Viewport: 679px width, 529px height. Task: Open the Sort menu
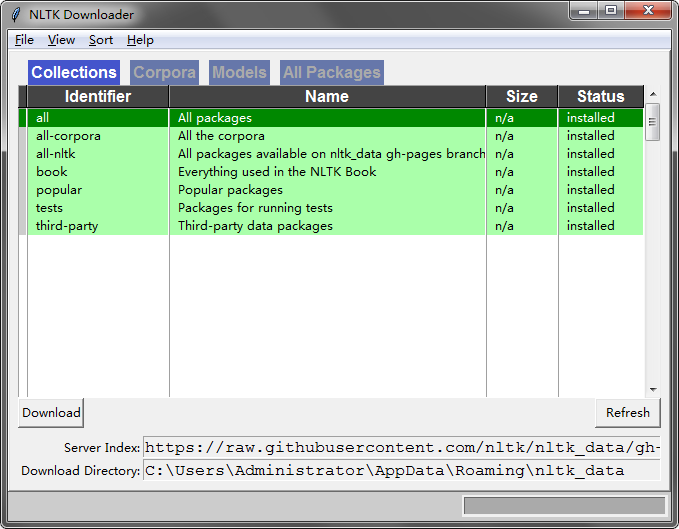(x=101, y=40)
